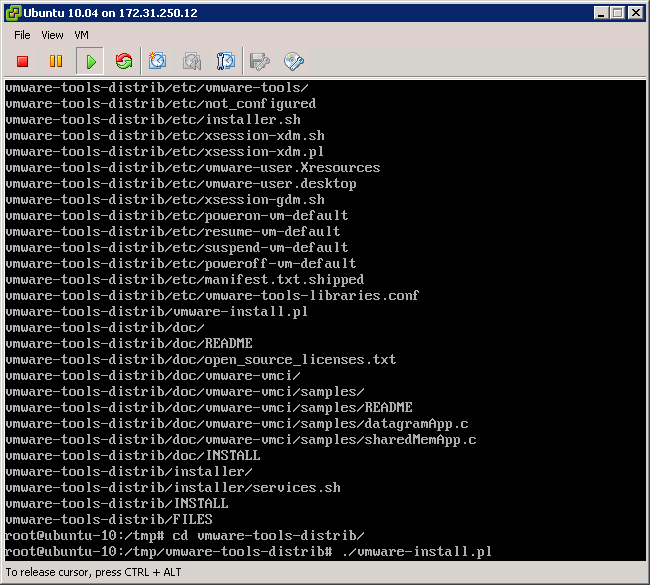This screenshot has height=585, width=650.
Task: Open the View menu
Action: [52, 35]
